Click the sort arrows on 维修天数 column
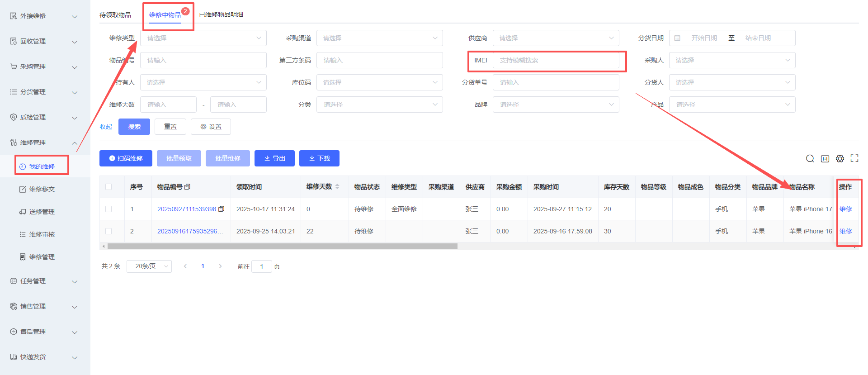 [x=337, y=187]
